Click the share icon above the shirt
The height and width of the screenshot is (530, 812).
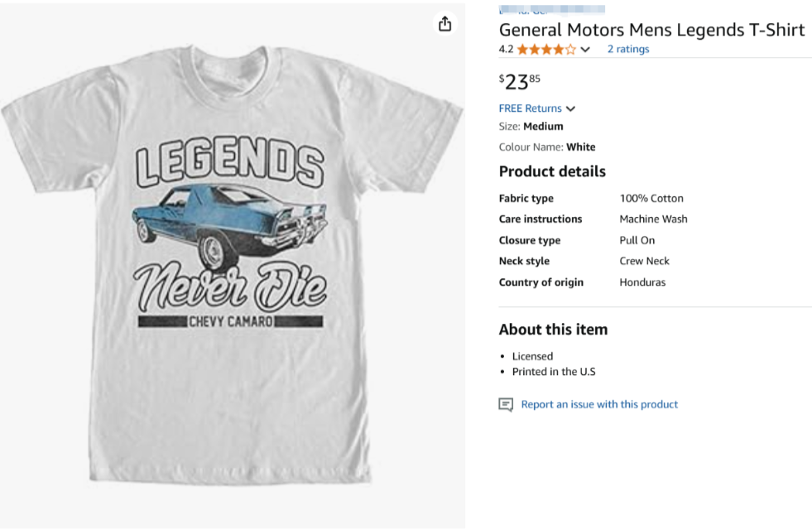tap(445, 23)
